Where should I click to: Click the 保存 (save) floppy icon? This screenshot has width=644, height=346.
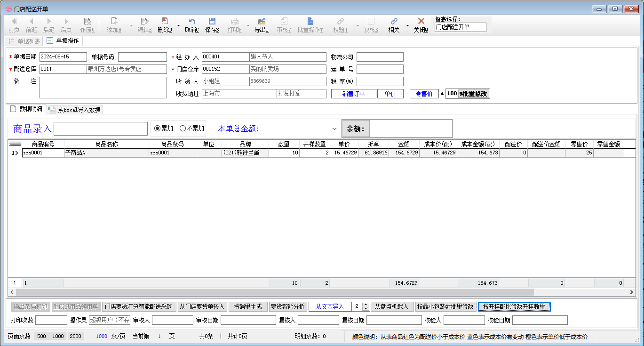pos(212,21)
